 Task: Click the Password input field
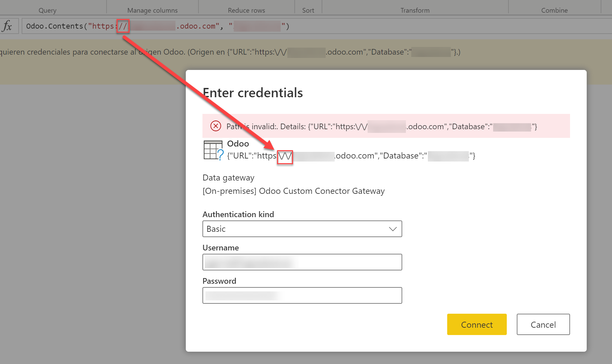click(302, 295)
